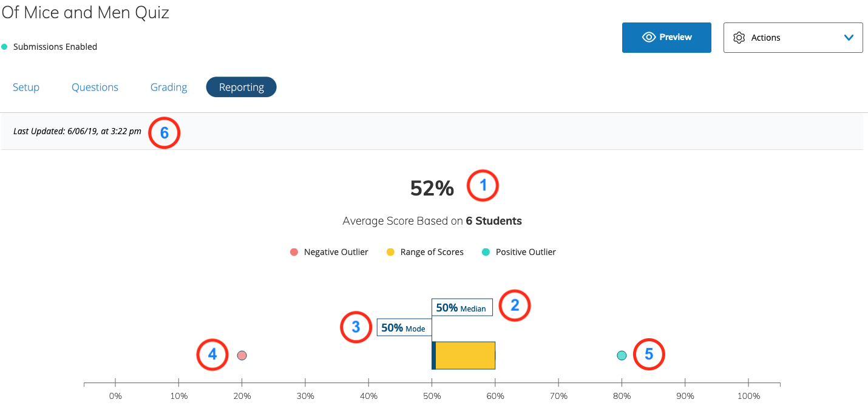The image size is (868, 405).
Task: Click the 50% Median label
Action: point(461,308)
